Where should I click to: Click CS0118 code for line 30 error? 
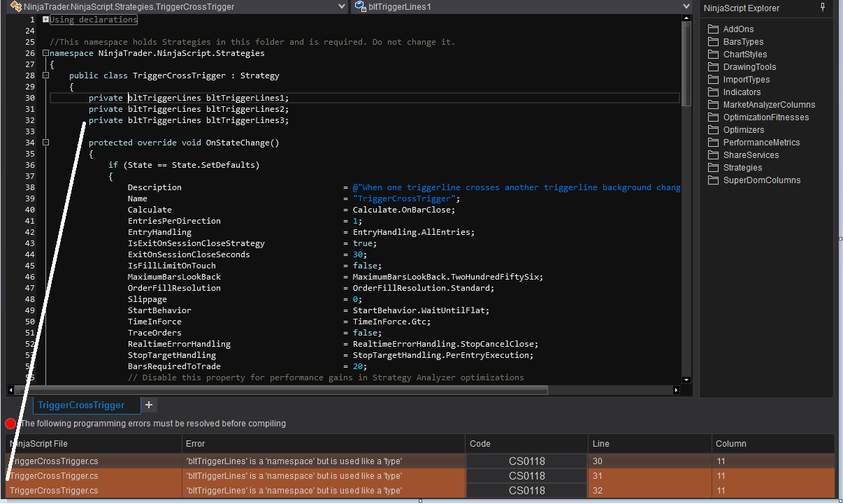(x=526, y=461)
